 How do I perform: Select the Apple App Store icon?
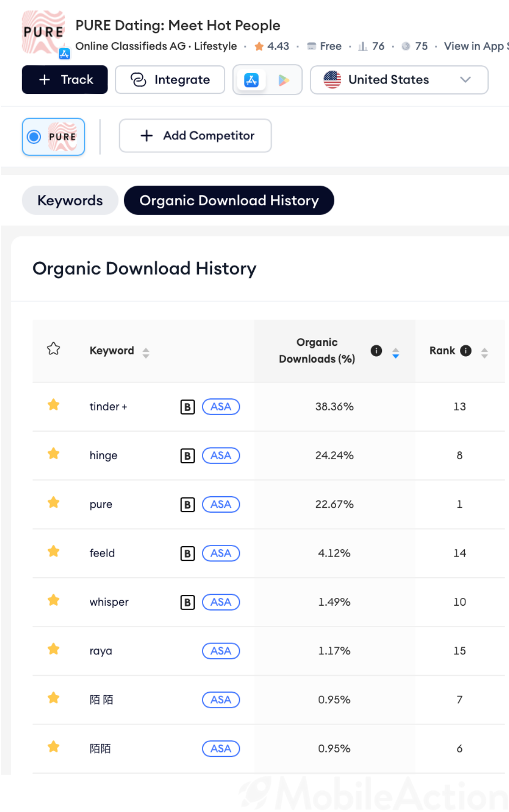click(x=251, y=80)
